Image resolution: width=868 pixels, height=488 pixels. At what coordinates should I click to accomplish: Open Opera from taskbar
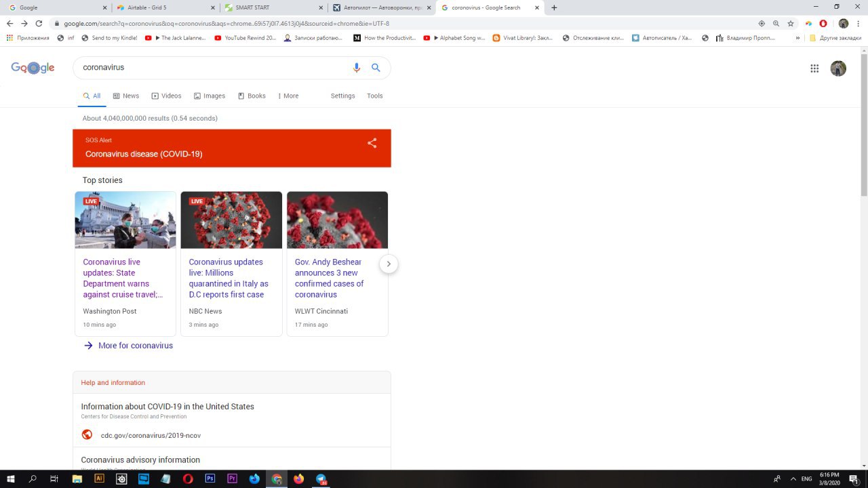click(x=188, y=479)
